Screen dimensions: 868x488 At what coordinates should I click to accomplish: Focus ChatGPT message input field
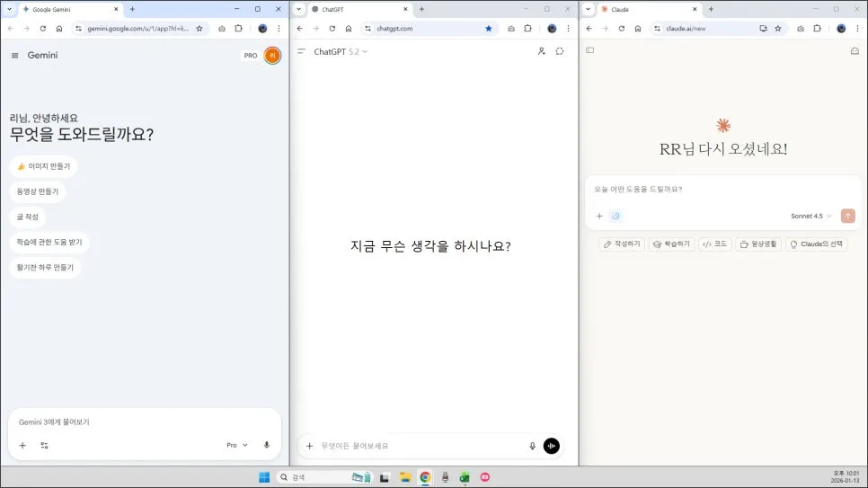coord(421,446)
